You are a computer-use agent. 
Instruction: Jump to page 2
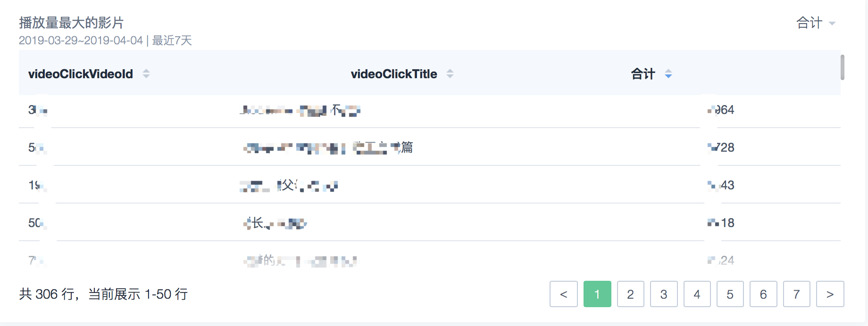tap(630, 294)
